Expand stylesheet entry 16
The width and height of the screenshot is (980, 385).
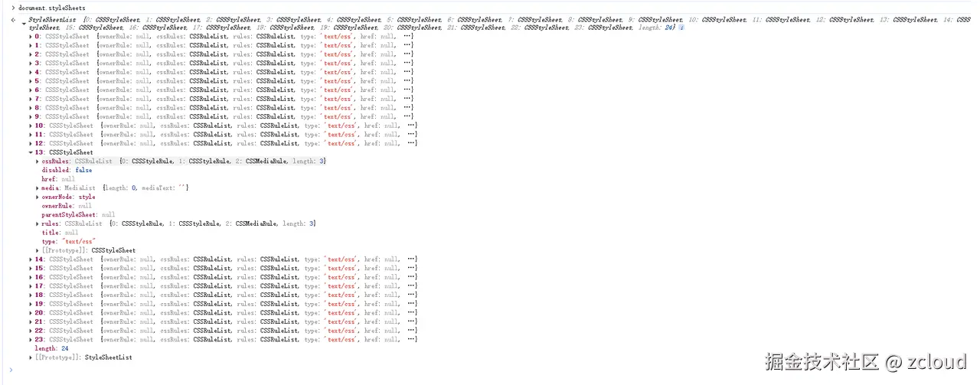point(31,277)
